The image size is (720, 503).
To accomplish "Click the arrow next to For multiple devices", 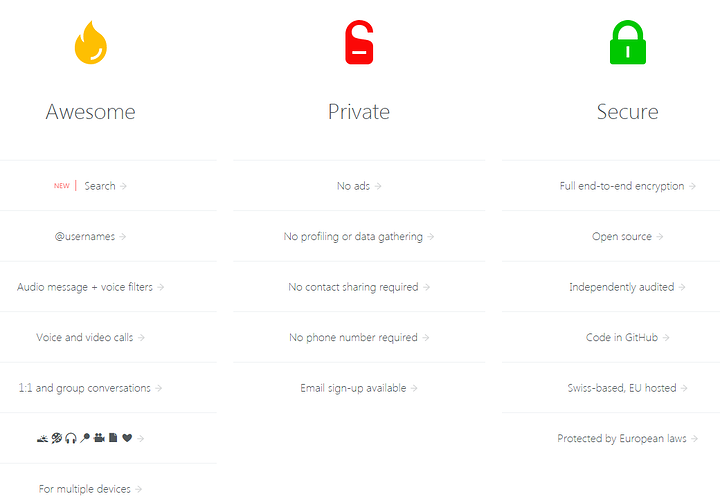I will point(139,489).
